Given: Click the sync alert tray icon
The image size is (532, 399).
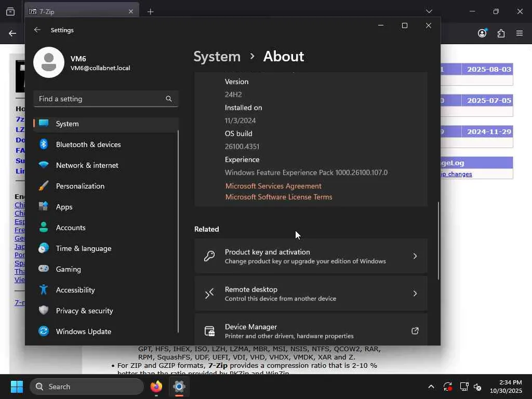Looking at the screenshot, I should [447, 387].
